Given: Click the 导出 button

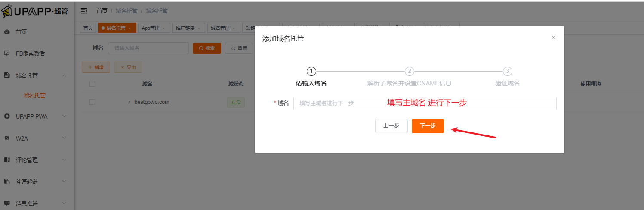Looking at the screenshot, I should point(128,67).
